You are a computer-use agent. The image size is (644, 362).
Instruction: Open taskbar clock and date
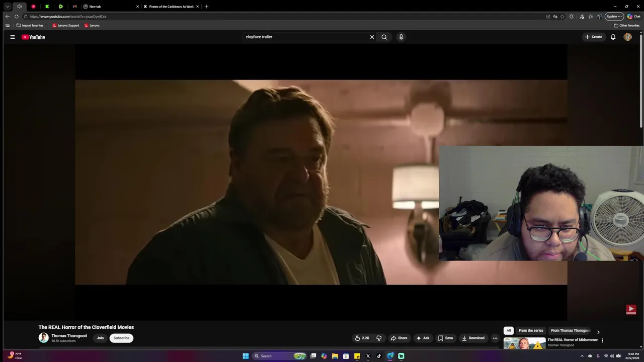tap(632, 356)
